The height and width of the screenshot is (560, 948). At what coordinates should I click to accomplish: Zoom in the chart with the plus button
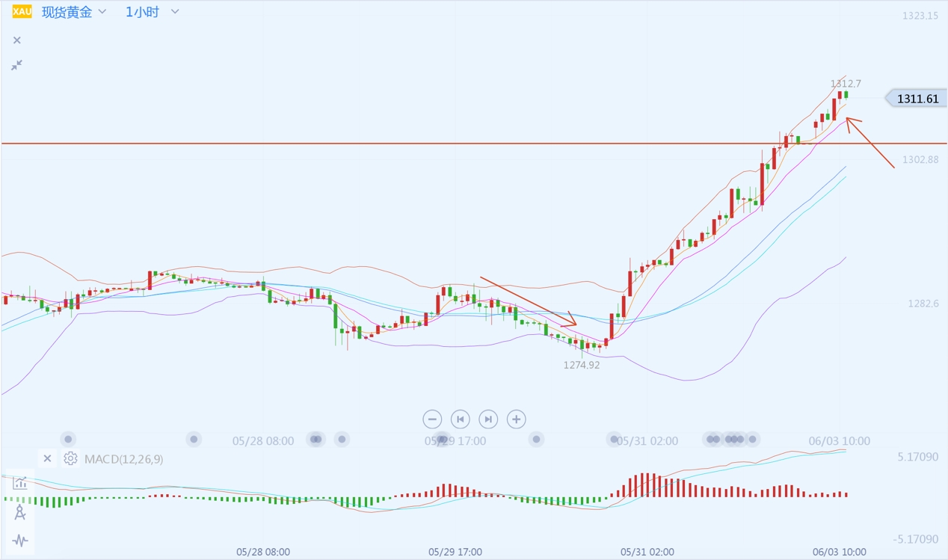pos(516,419)
